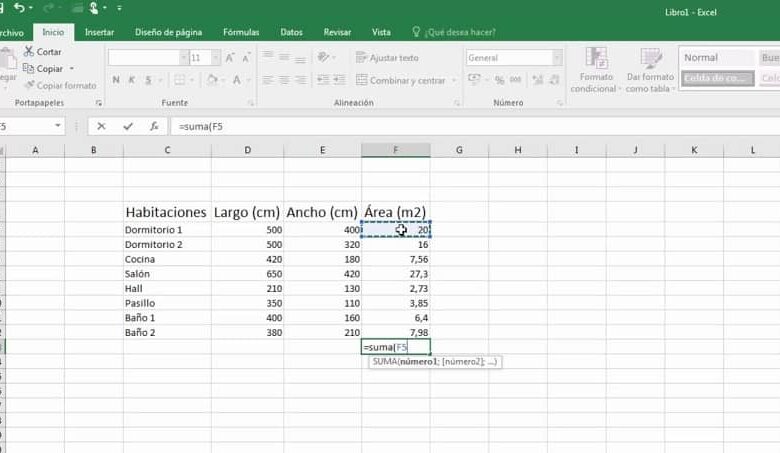Open the Archivo tab
This screenshot has height=453, width=780.
click(x=11, y=33)
